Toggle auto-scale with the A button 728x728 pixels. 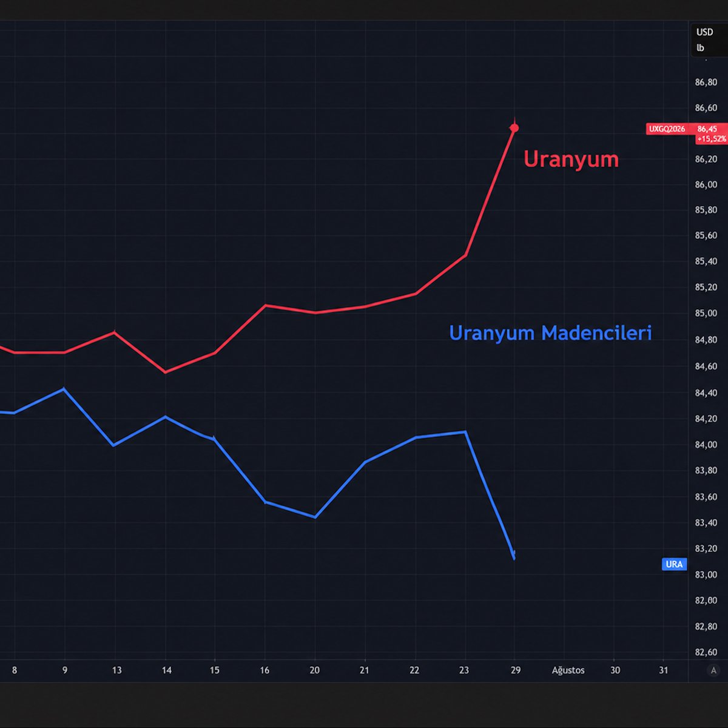click(713, 670)
